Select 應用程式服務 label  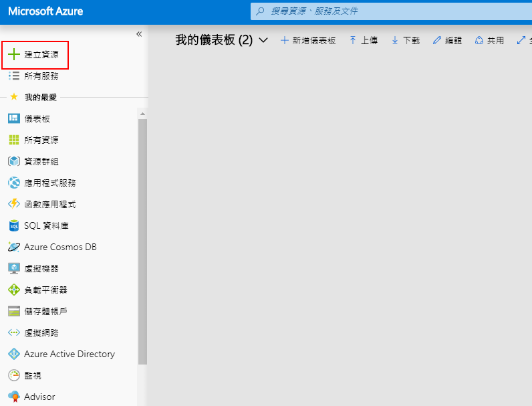click(x=50, y=183)
